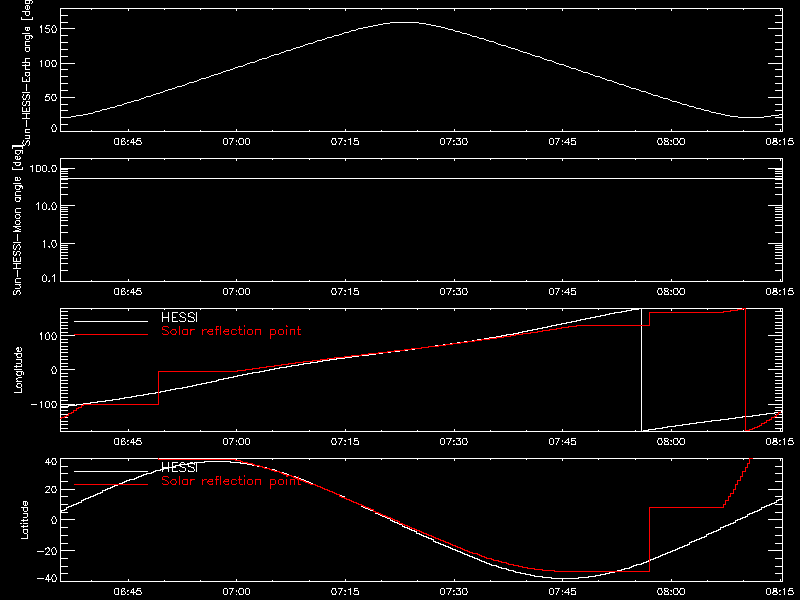Click Solar reflection point legend in Latitude plot
The image size is (800, 600).
pos(231,481)
